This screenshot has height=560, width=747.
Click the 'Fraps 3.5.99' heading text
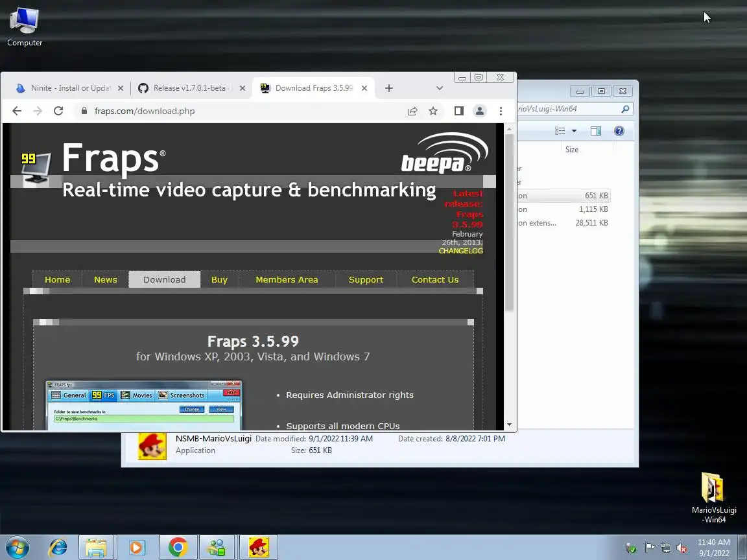pyautogui.click(x=253, y=341)
